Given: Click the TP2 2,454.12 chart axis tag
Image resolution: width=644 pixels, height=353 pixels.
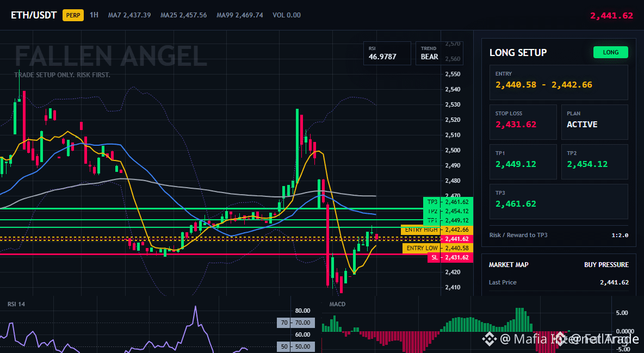Looking at the screenshot, I should tap(448, 211).
